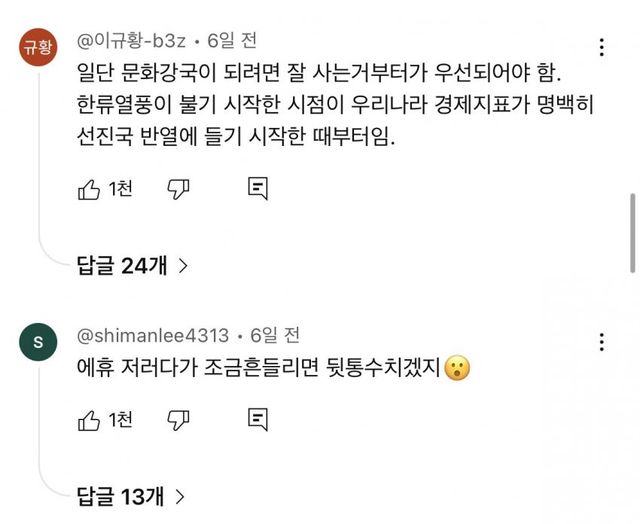This screenshot has width=640, height=524.
Task: Click the 6일 전 timestamp on first comment
Action: coord(232,40)
